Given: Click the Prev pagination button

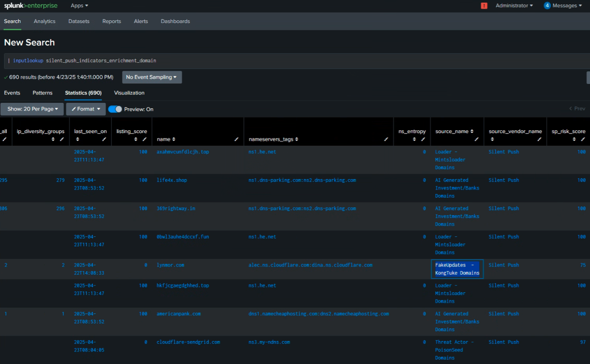Looking at the screenshot, I should click(x=577, y=109).
